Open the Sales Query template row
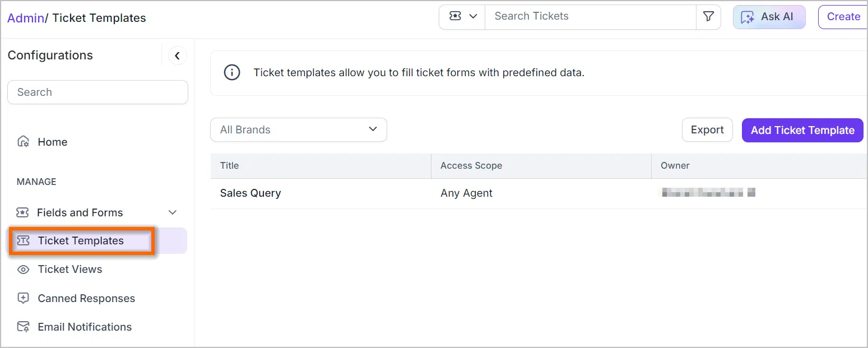 click(250, 193)
